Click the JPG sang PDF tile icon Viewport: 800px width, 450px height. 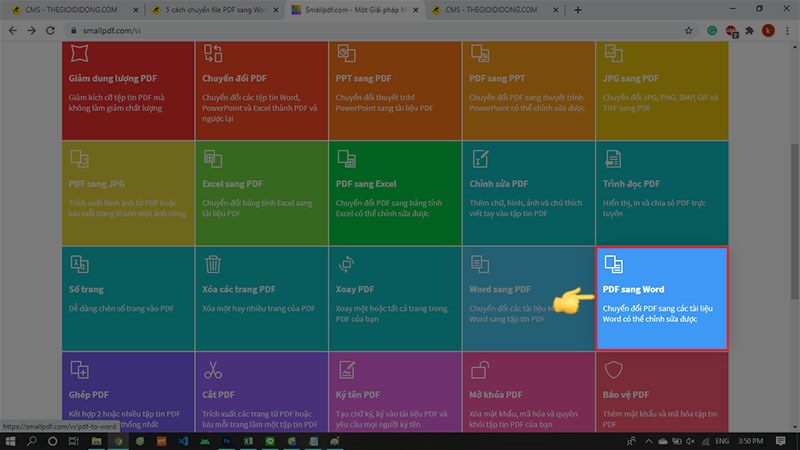click(x=613, y=53)
